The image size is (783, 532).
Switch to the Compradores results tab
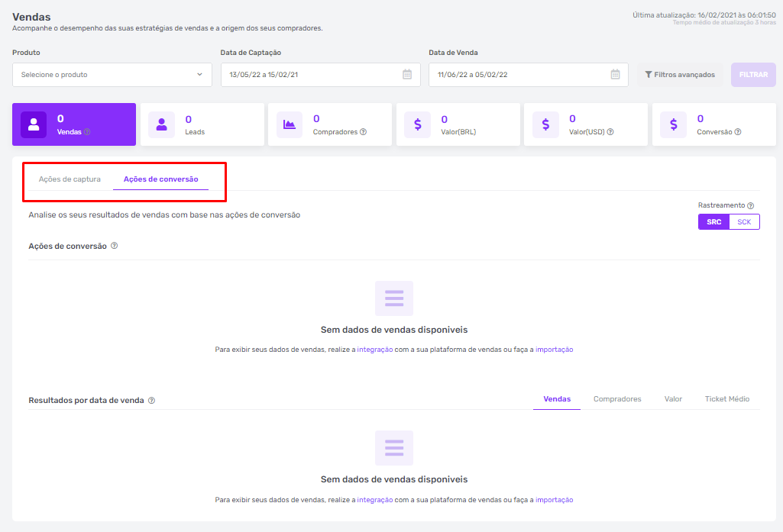tap(617, 399)
